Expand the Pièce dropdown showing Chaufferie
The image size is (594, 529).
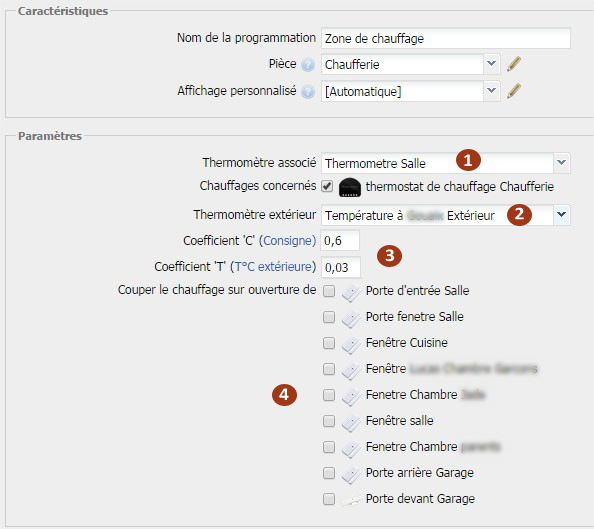[492, 64]
